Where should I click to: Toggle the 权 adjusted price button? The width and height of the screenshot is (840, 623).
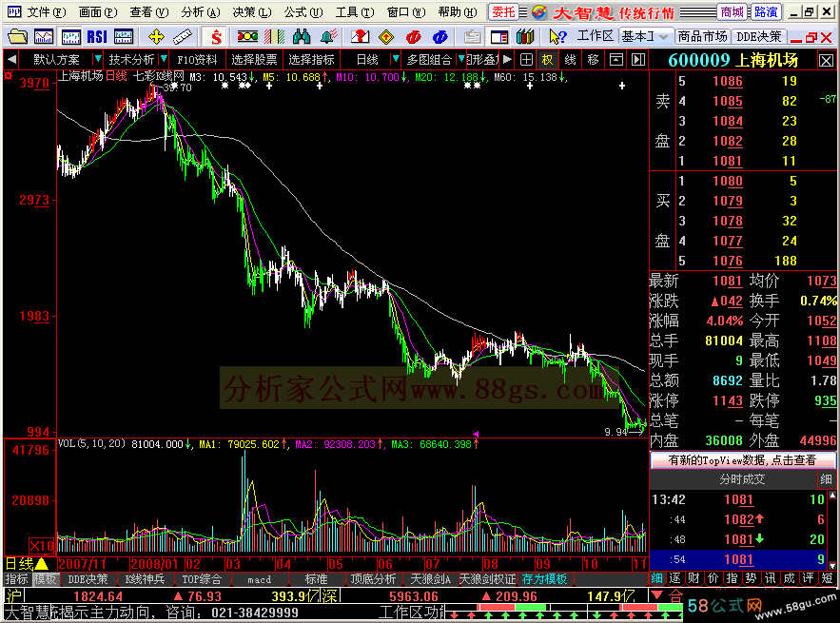[x=547, y=60]
